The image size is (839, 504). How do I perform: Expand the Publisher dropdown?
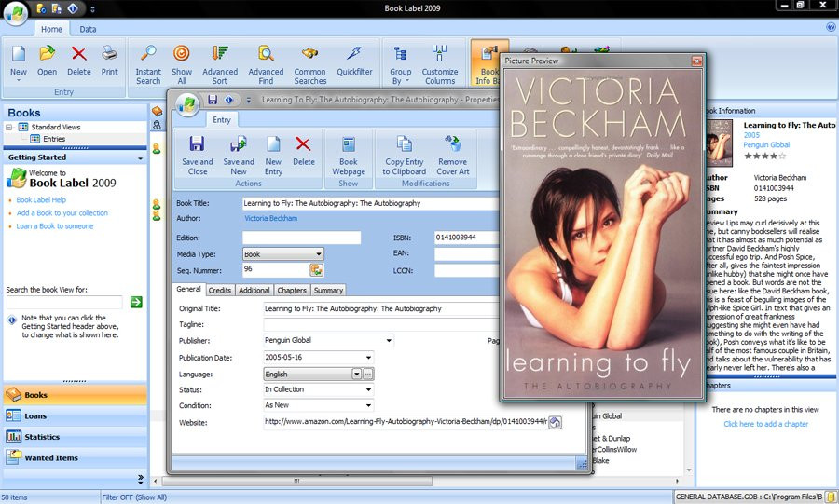pyautogui.click(x=389, y=340)
